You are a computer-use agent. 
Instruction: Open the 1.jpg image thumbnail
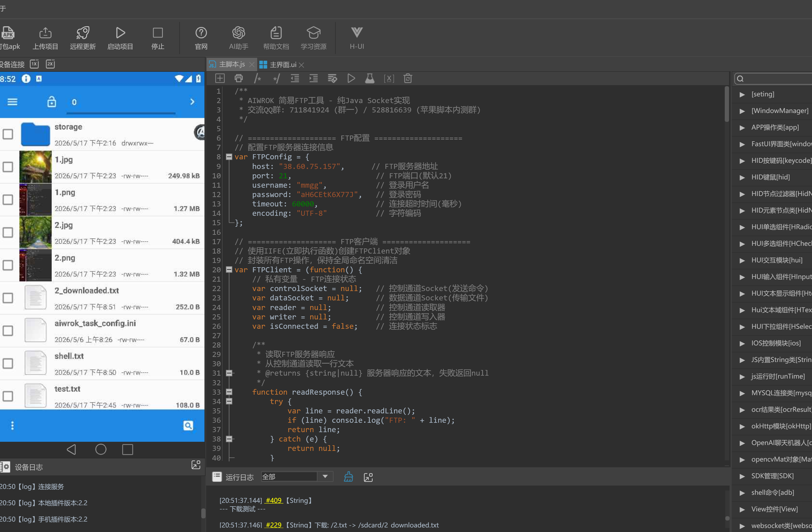pos(36,167)
